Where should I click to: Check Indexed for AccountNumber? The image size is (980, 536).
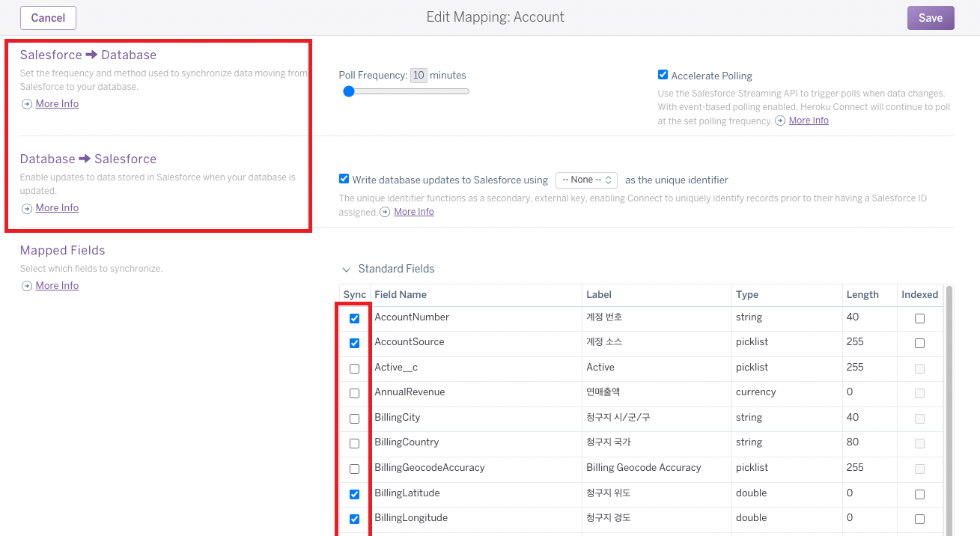point(919,318)
